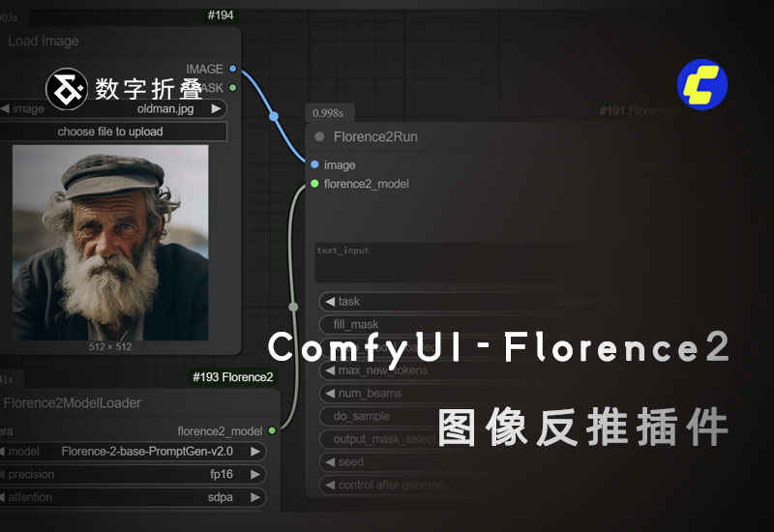Collapse Florence2Run node via its title dot

319,136
